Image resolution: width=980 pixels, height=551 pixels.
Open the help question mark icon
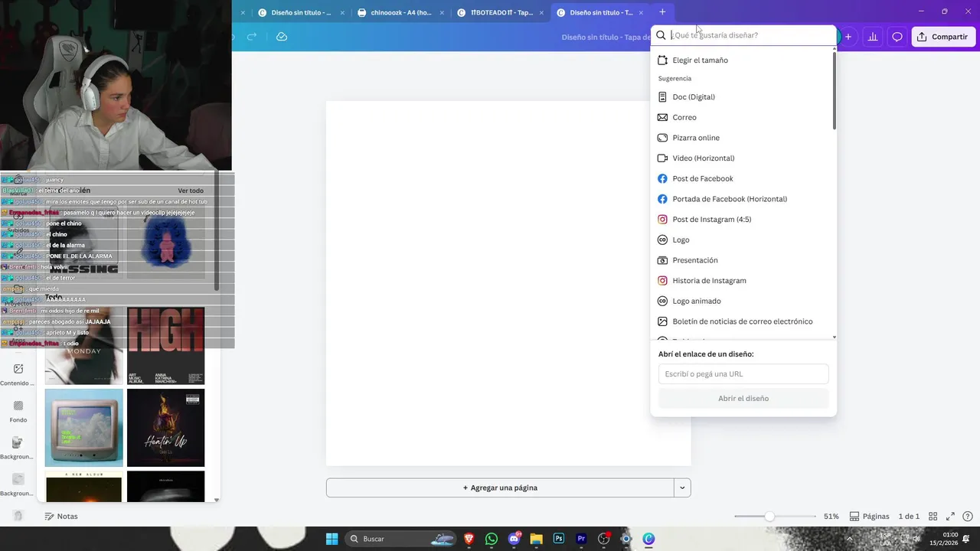(968, 517)
